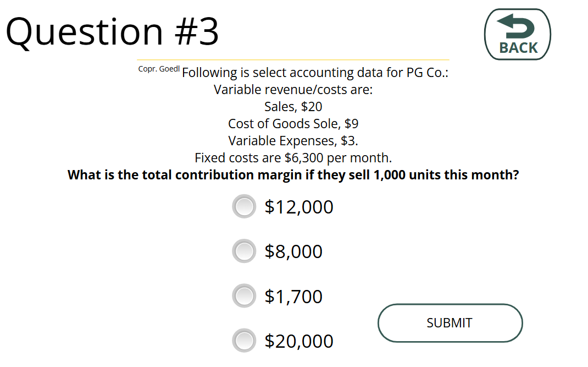
Task: Click the $8,000 answer label
Action: (294, 251)
